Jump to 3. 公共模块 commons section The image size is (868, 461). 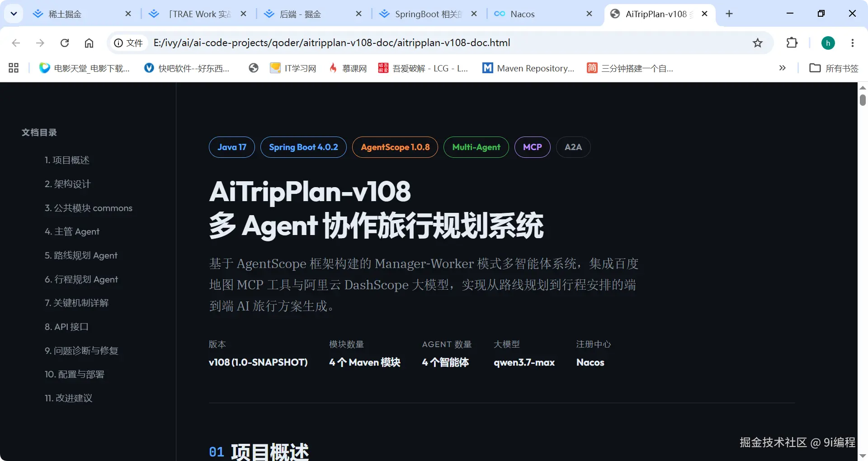click(89, 208)
